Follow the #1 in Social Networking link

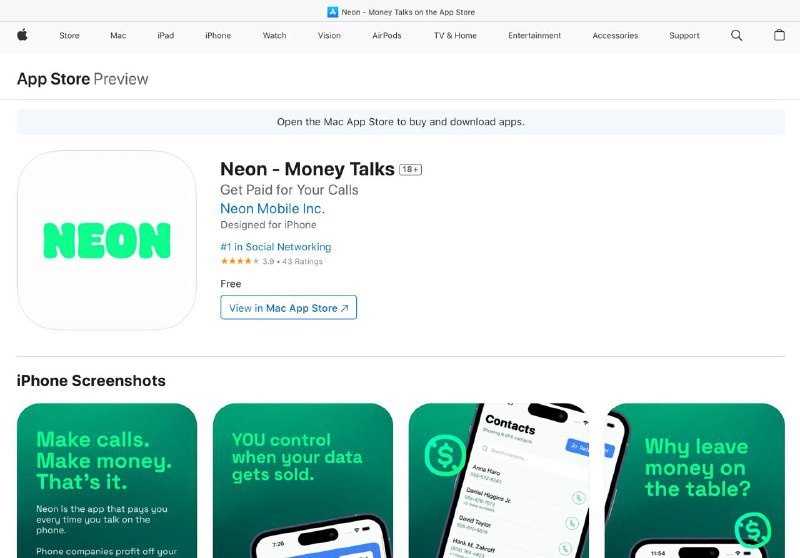(x=276, y=247)
